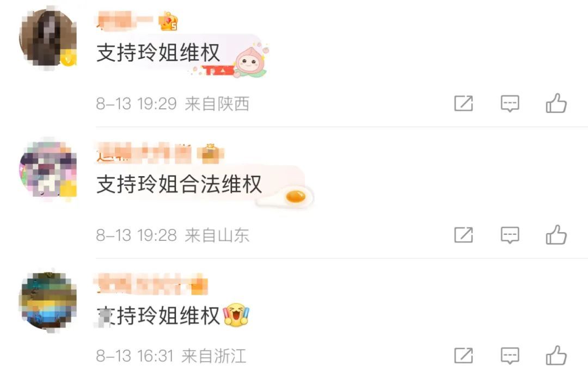Reply to the comment from 山东

(x=510, y=235)
